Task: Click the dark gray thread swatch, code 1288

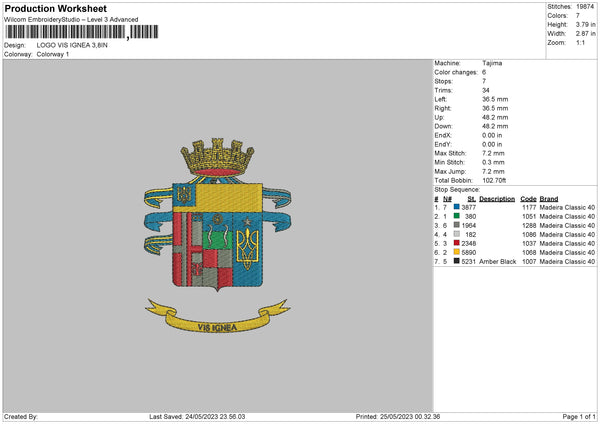Action: coord(457,225)
